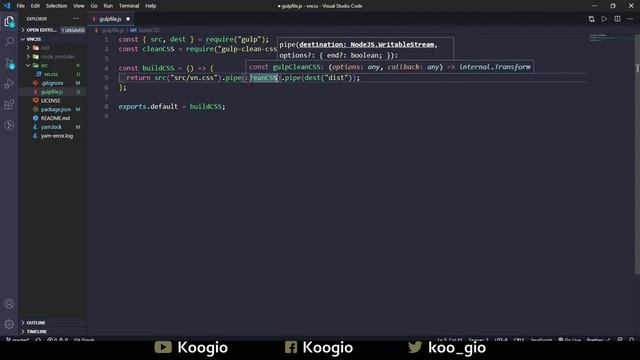
Task: Select gulpfile.js in the file tree
Action: point(52,92)
